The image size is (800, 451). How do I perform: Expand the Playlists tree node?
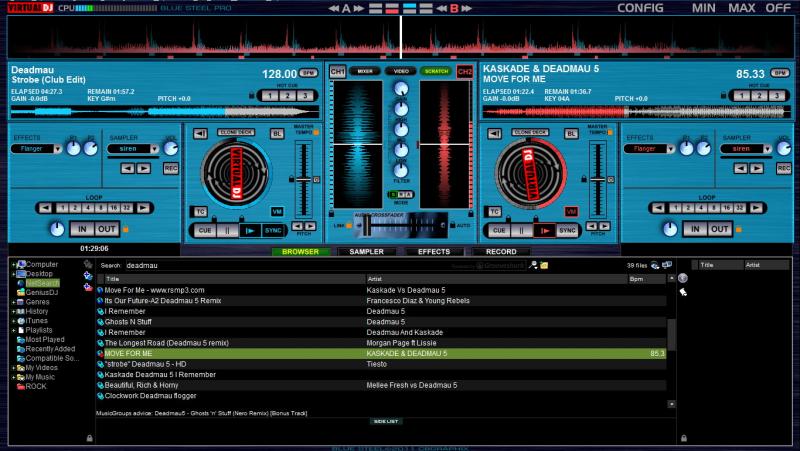tap(14, 330)
